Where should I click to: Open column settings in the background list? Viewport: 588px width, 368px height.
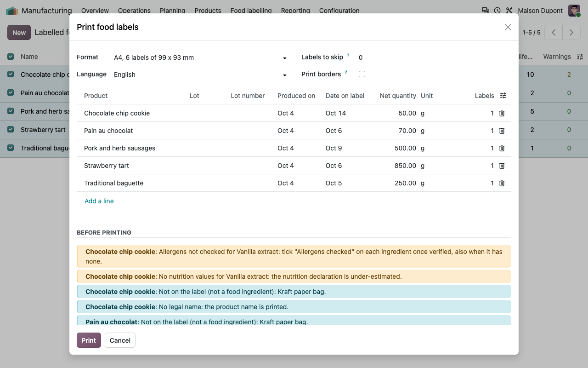(x=580, y=57)
